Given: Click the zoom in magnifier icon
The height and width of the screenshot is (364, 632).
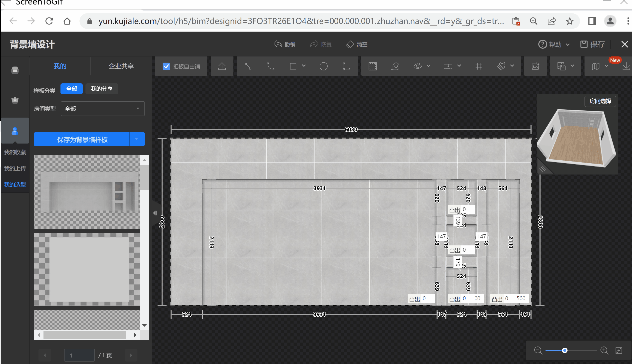Looking at the screenshot, I should (604, 350).
